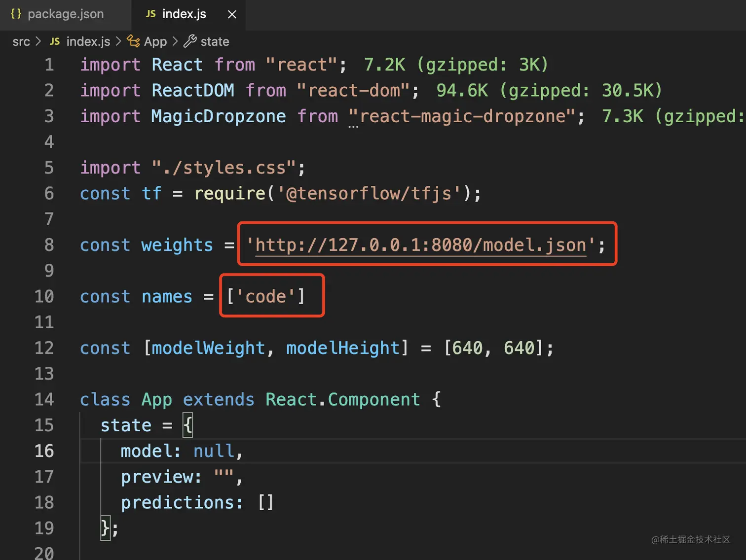Click the weights variable name on line 8
This screenshot has height=560, width=746.
coord(177,245)
